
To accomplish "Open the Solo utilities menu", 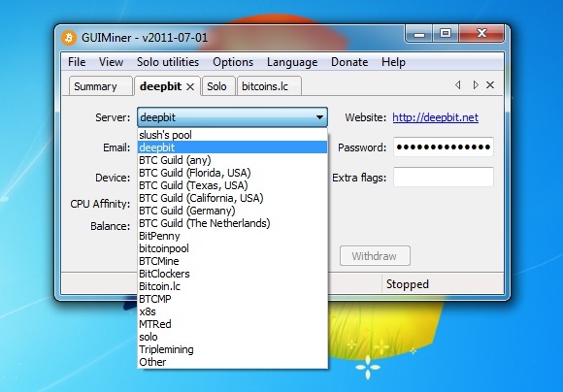I will [x=168, y=62].
